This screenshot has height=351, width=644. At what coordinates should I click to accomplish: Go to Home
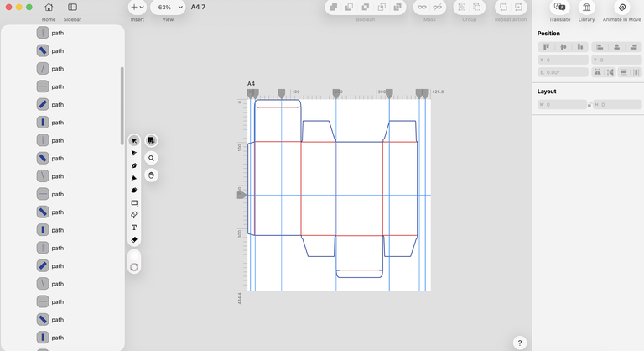click(x=49, y=7)
